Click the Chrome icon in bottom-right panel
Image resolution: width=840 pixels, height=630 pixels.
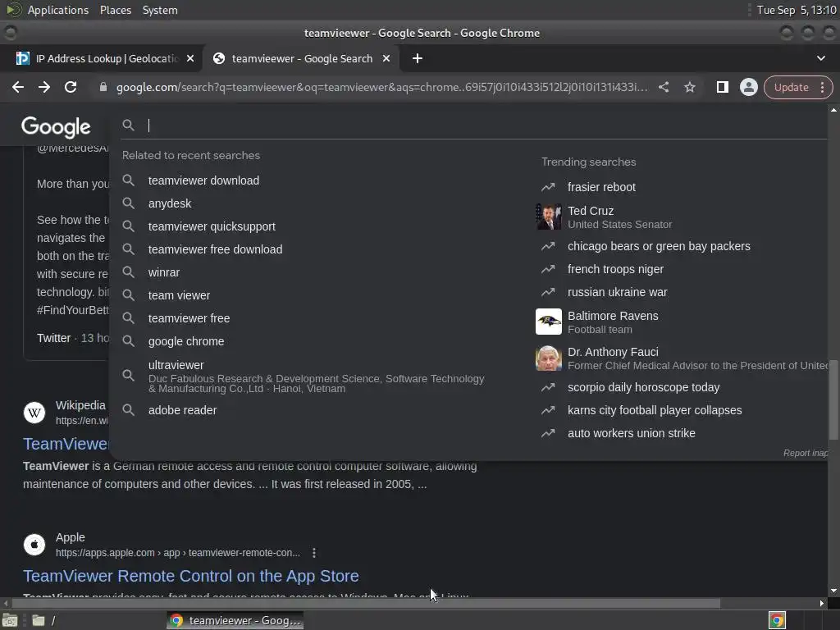(777, 620)
